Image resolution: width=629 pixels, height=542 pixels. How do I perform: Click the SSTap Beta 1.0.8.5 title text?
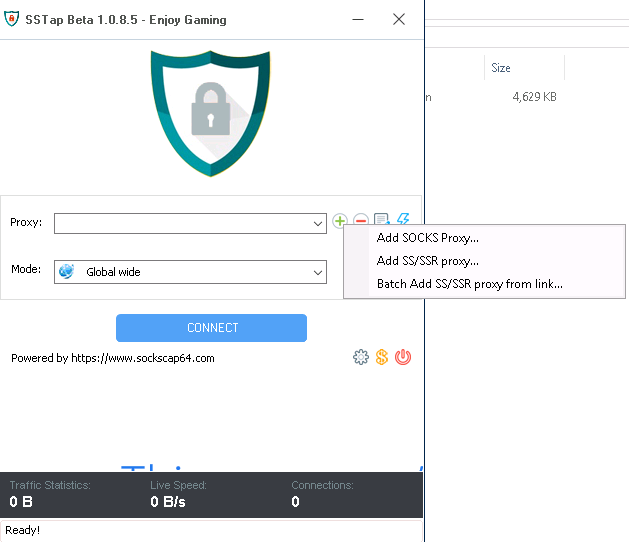pyautogui.click(x=126, y=20)
